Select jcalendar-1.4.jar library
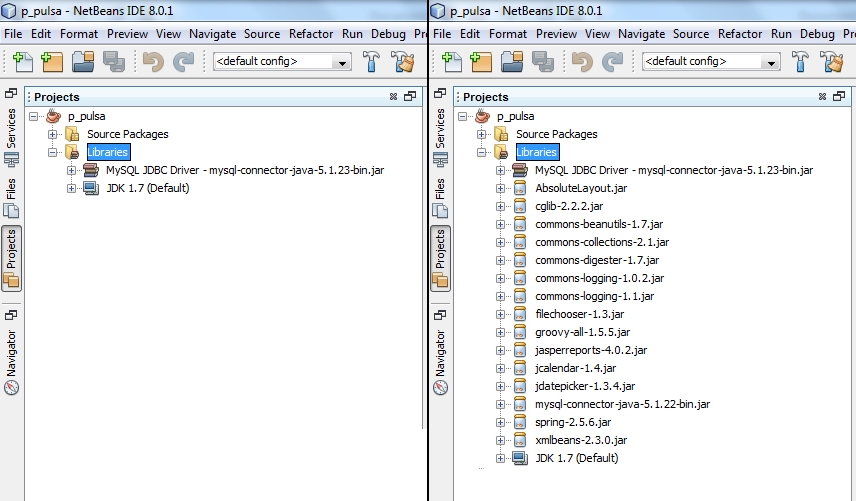Viewport: 856px width, 501px height. (x=575, y=368)
